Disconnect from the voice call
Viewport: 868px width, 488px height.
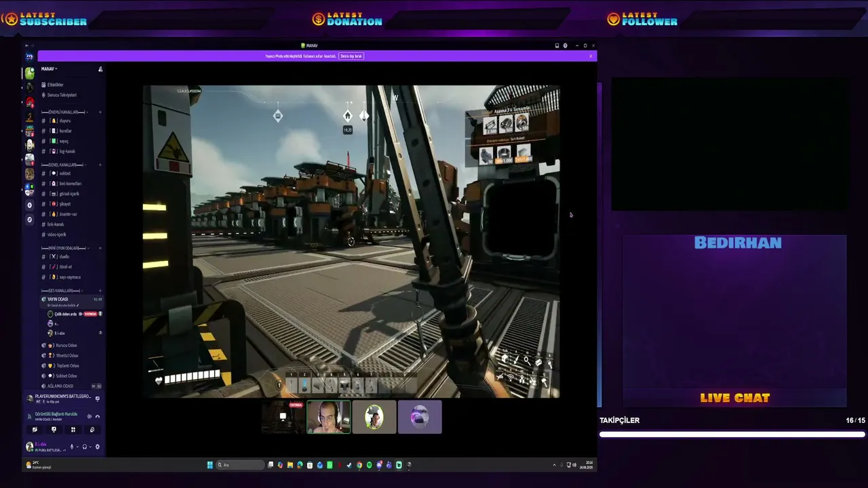(98, 416)
